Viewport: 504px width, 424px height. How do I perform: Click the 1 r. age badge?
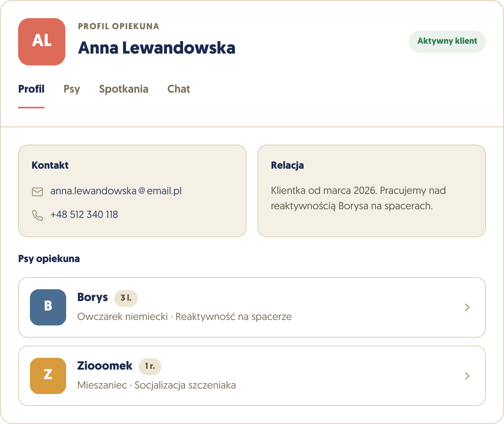point(150,366)
